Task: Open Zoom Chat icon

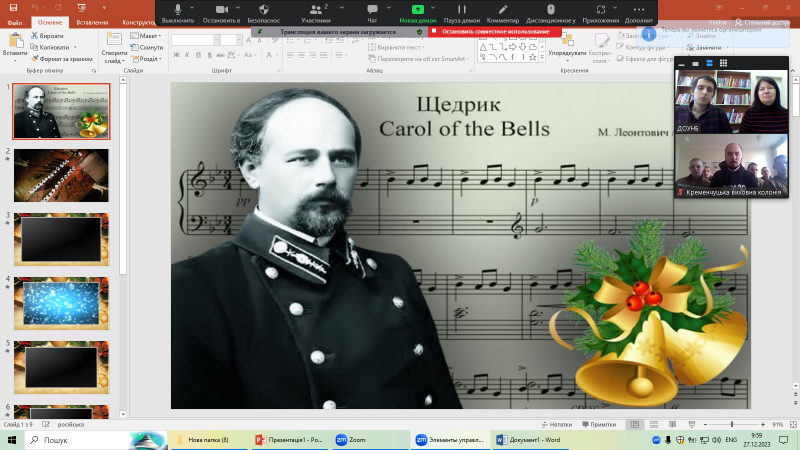Action: [x=372, y=13]
